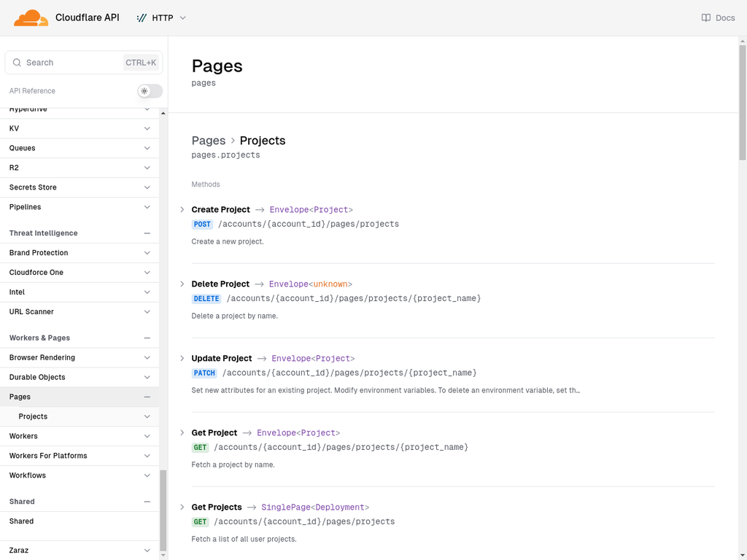The height and width of the screenshot is (560, 747).
Task: Open the Create Project method title
Action: (220, 209)
